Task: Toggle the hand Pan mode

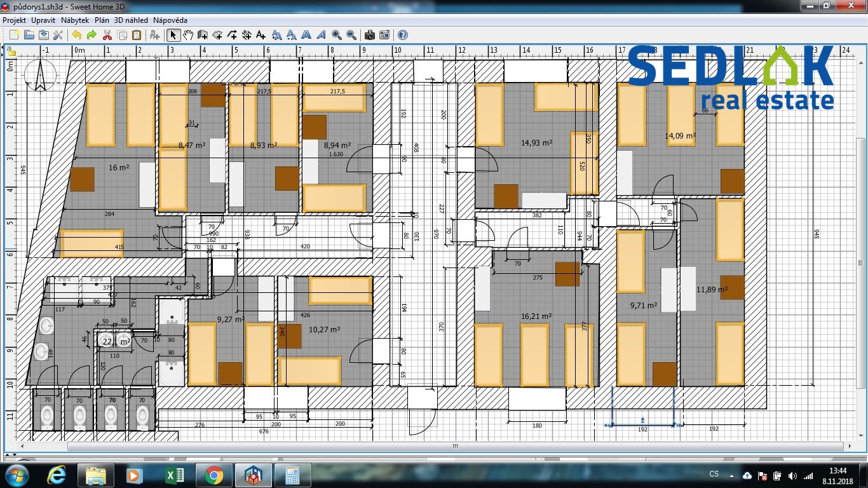Action: (x=188, y=35)
